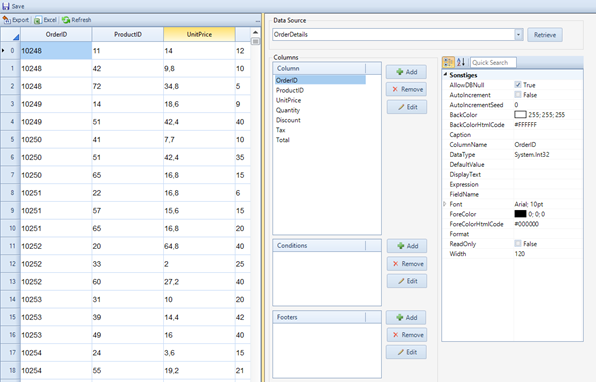This screenshot has height=382, width=596.
Task: Select ProductID in Columns list
Action: point(290,90)
